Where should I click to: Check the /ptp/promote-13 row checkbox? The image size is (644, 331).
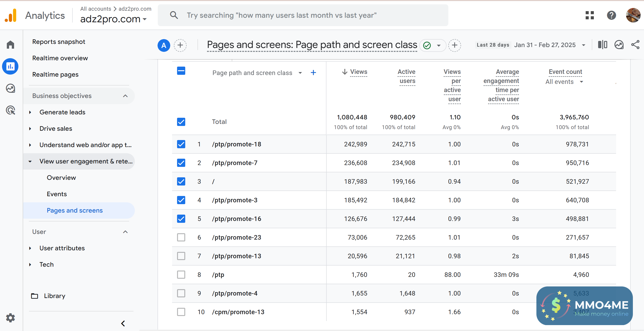[181, 256]
